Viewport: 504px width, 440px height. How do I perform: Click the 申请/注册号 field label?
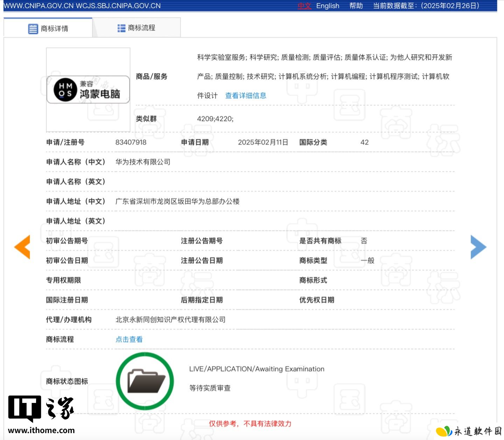[x=65, y=142]
